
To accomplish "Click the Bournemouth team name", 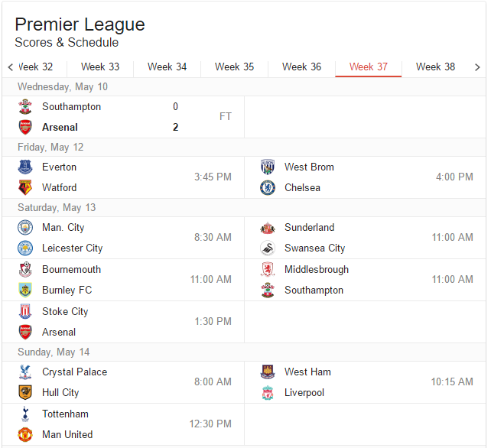I will click(73, 270).
